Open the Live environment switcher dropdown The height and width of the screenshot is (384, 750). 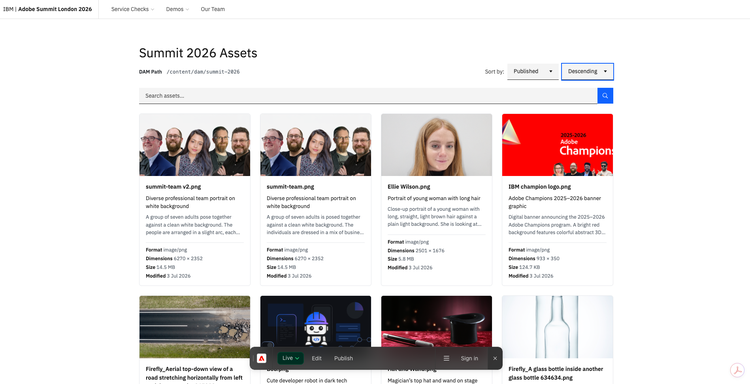coord(290,358)
